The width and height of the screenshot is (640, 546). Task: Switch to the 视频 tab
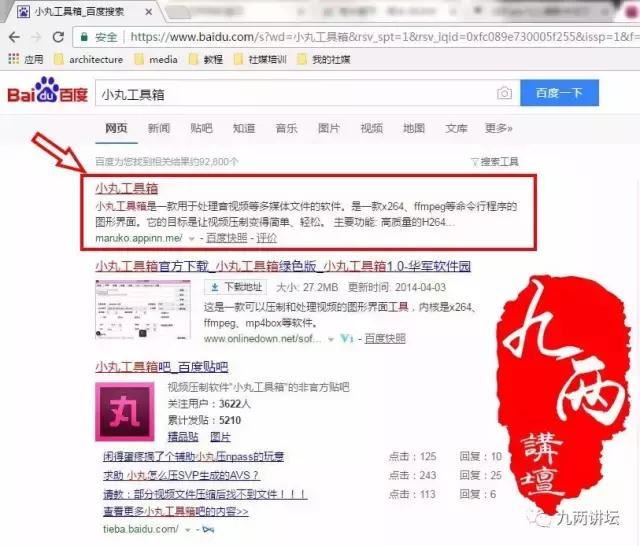pos(371,128)
